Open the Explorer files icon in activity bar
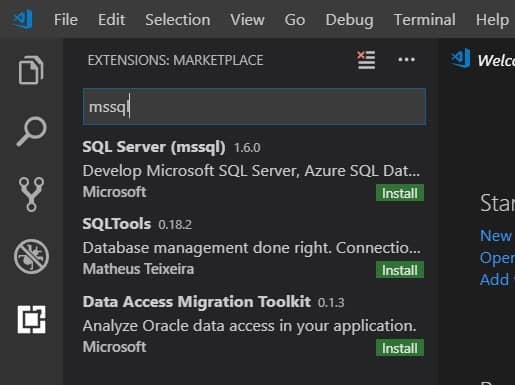The image size is (515, 385). (x=31, y=70)
